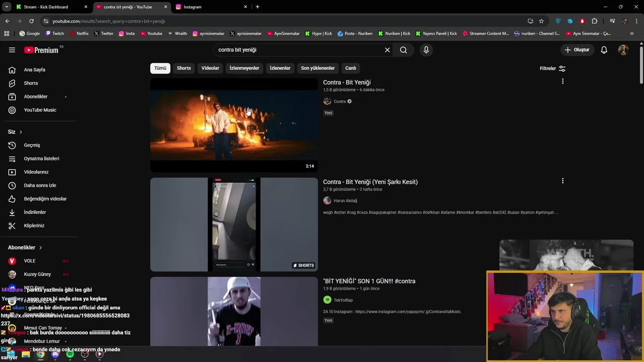The width and height of the screenshot is (644, 362).
Task: Open options menu for Contra - Bit Yeniği
Action: (562, 81)
